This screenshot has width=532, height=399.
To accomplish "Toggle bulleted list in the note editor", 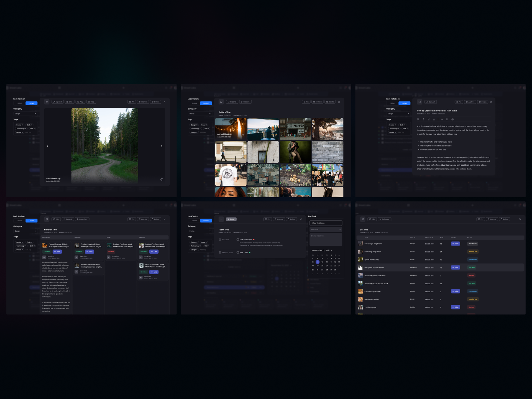I will click(447, 119).
